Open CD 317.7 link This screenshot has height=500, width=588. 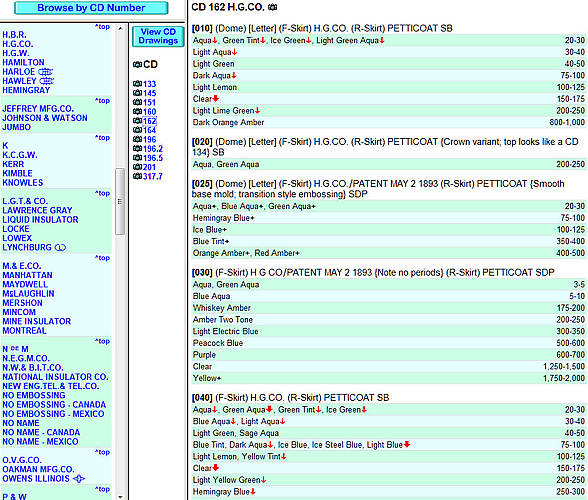[x=153, y=176]
